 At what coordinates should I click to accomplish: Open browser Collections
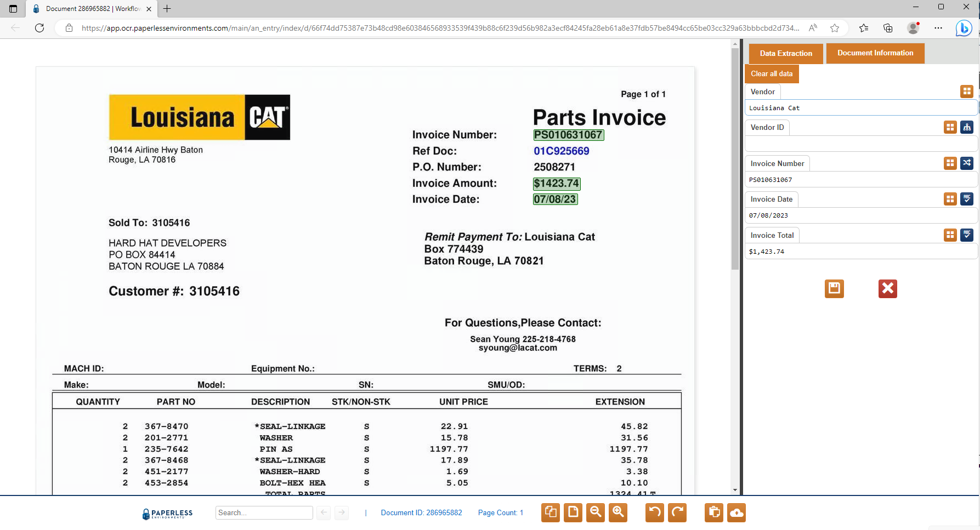[888, 28]
